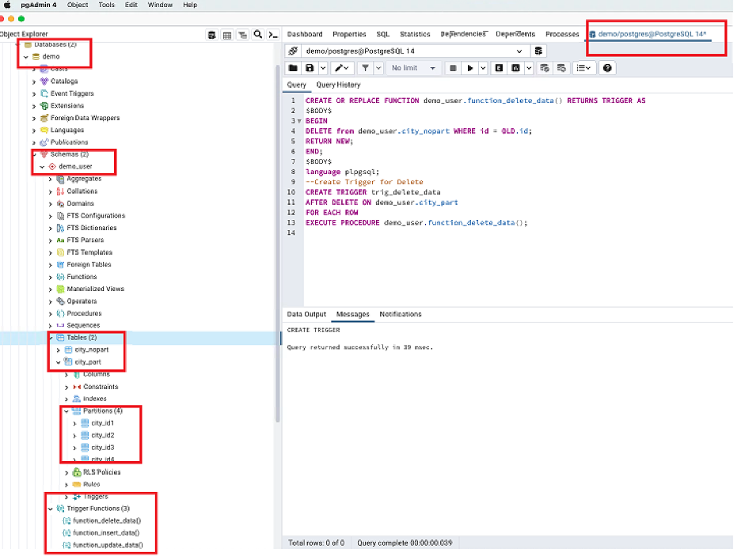Switch to the Dashboard tab

[x=305, y=34]
